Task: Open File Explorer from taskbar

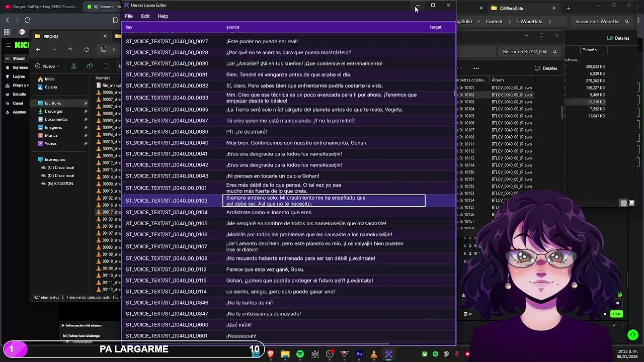Action: (285, 354)
